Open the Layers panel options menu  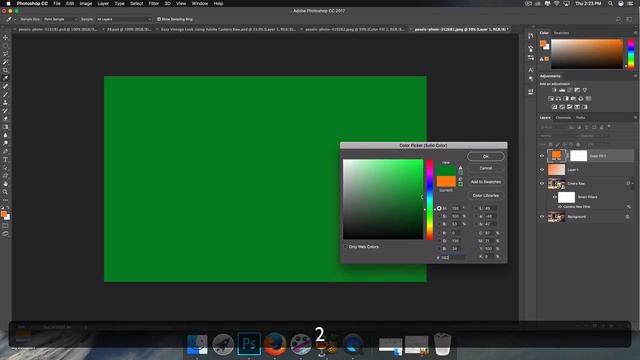coord(635,118)
